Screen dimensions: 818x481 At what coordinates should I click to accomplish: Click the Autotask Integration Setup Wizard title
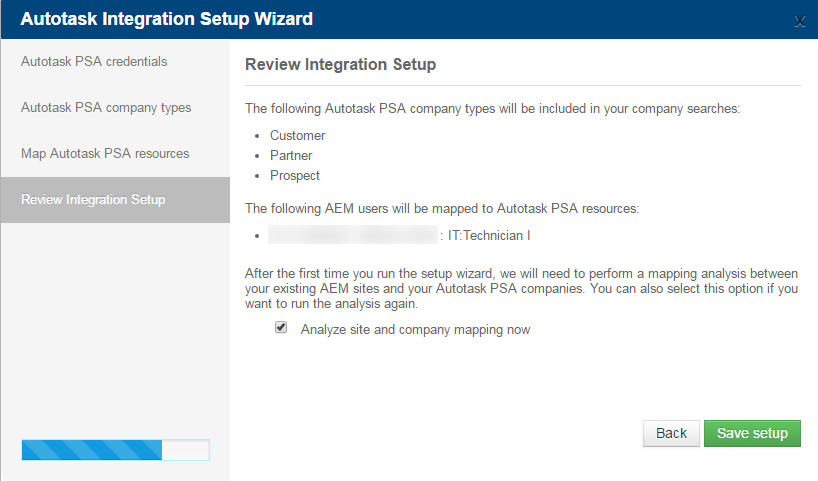[166, 19]
